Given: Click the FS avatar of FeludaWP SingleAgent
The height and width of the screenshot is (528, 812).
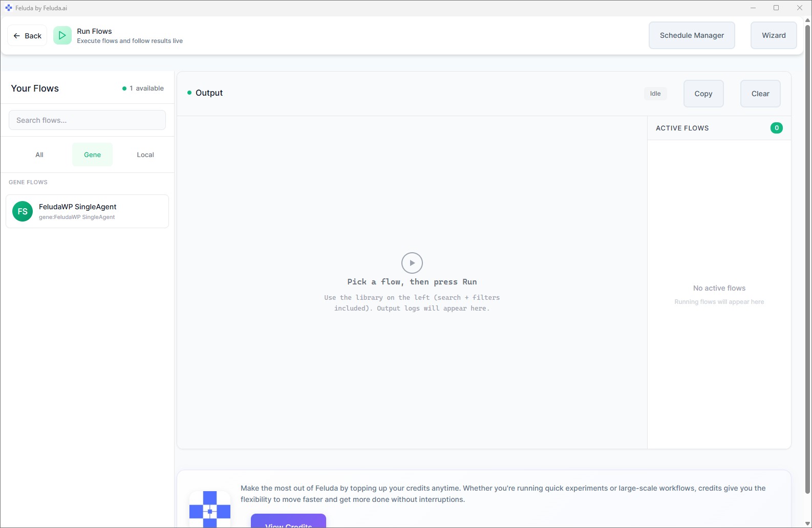Looking at the screenshot, I should tap(23, 211).
